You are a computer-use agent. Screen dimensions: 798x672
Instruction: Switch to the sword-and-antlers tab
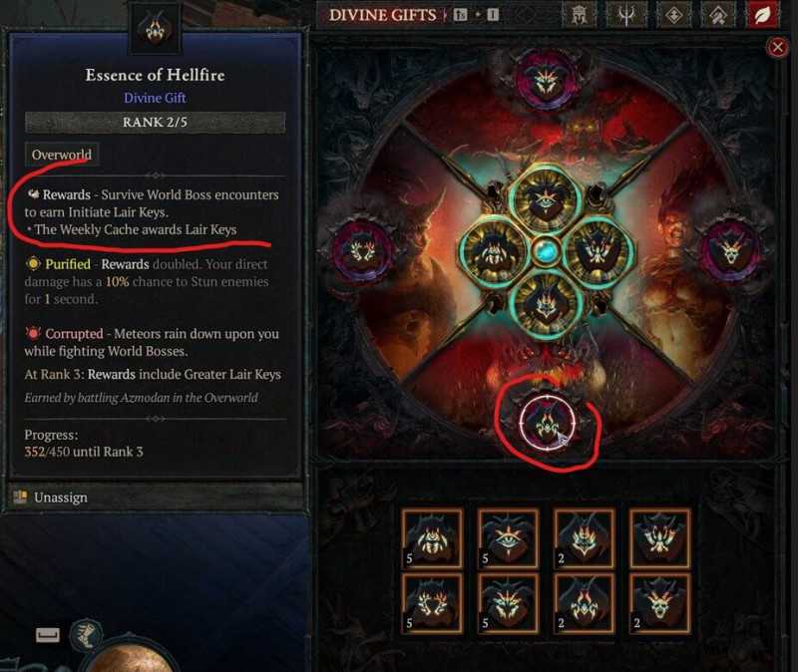coord(626,15)
